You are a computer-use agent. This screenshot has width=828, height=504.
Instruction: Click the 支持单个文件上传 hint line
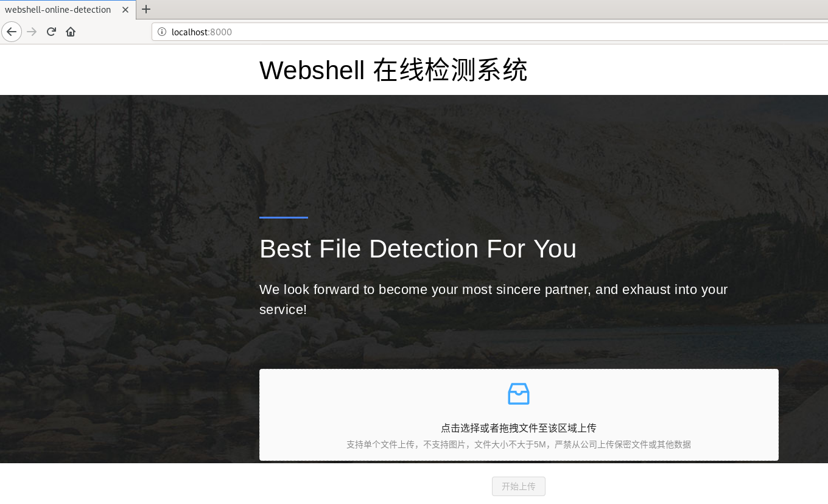pos(519,444)
